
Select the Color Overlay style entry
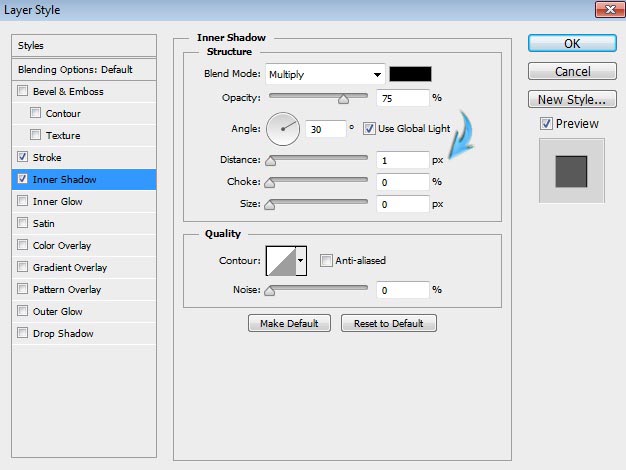[x=62, y=245]
